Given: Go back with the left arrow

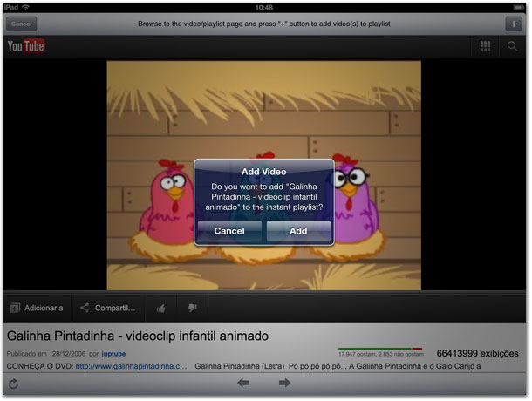Looking at the screenshot, I should (243, 383).
